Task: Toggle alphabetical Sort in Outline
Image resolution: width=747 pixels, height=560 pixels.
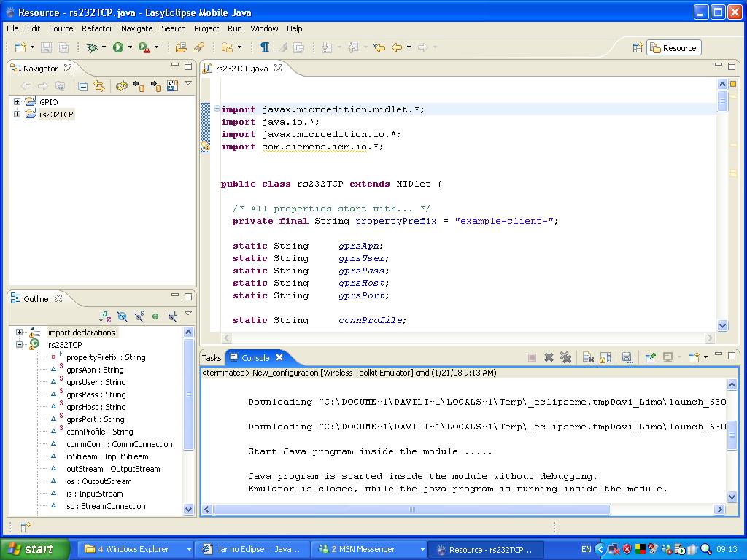Action: pos(105,316)
